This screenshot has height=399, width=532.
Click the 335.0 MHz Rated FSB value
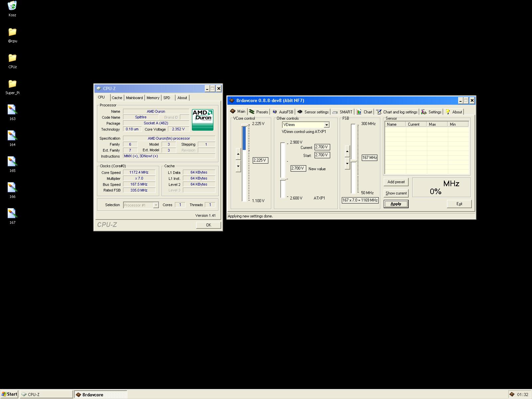point(139,191)
